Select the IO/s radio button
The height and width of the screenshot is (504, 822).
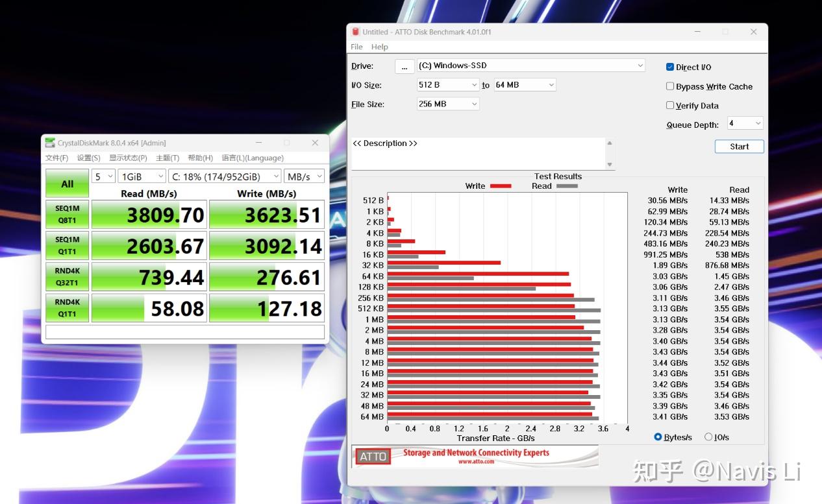point(708,437)
